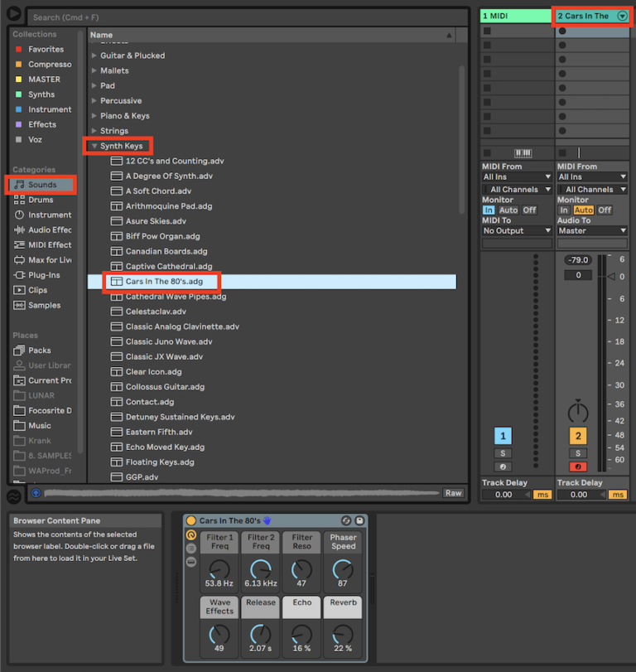Click the browser content vertical scrollbar
The width and height of the screenshot is (636, 672).
[x=462, y=139]
